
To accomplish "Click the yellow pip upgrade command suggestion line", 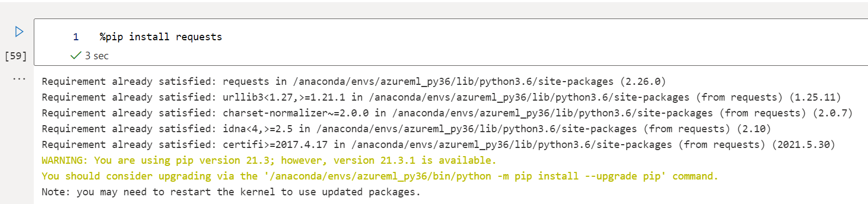I will pyautogui.click(x=380, y=176).
